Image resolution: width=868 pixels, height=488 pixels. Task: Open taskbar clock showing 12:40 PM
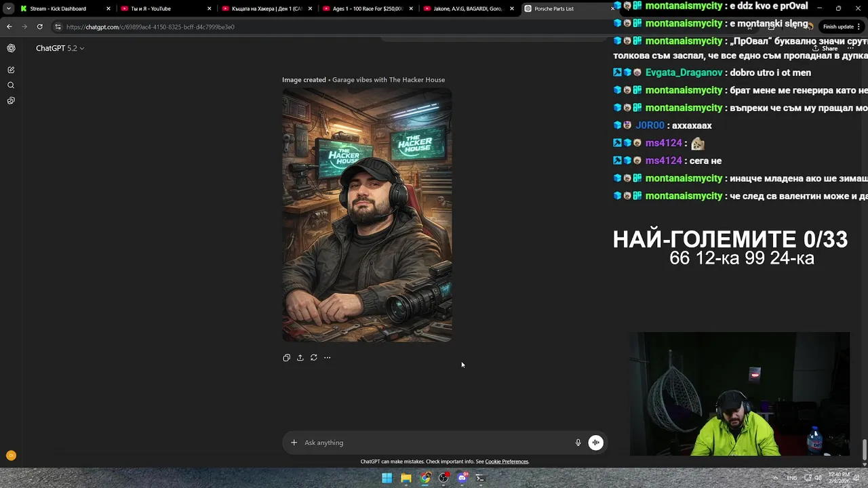tap(838, 478)
